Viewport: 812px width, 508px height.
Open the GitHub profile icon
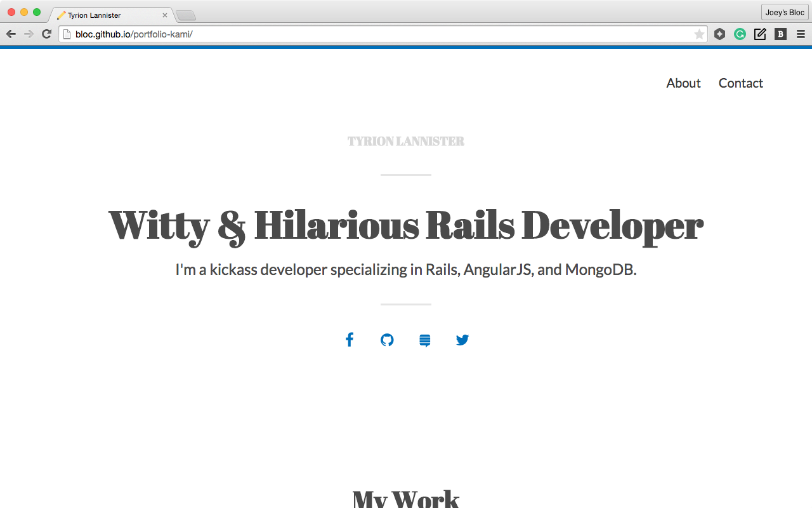pos(387,340)
